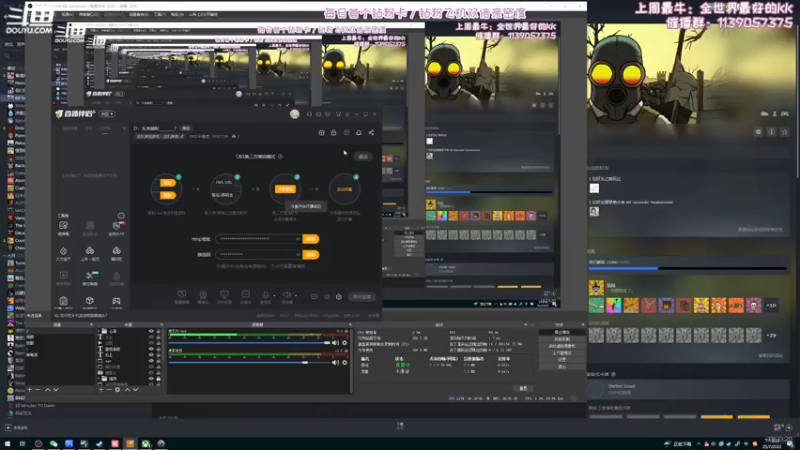Open the Shelter Scout trading card entry
Image resolution: width=800 pixels, height=450 pixels.
(687, 389)
